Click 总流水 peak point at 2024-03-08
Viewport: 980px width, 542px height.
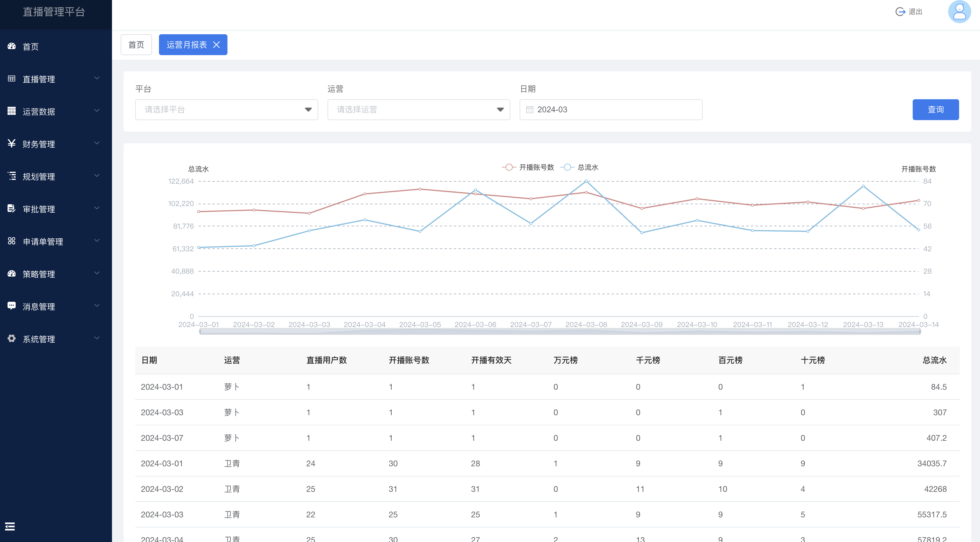(x=586, y=181)
